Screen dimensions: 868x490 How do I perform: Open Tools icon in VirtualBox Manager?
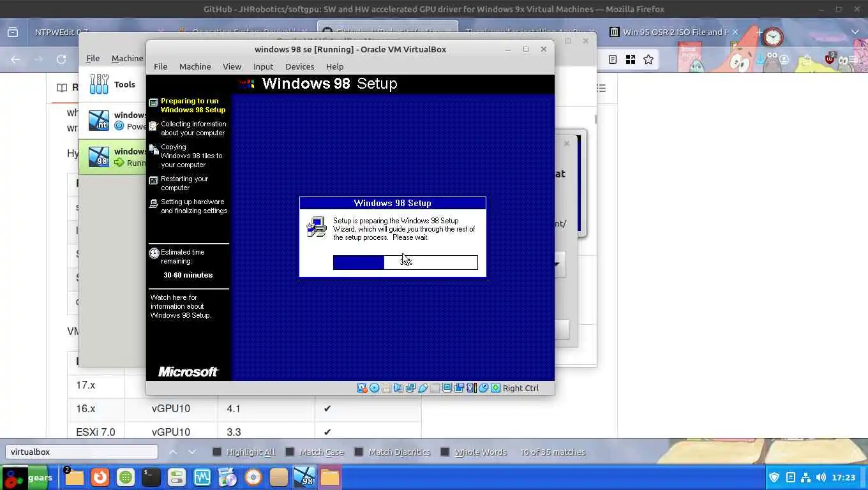pos(99,84)
